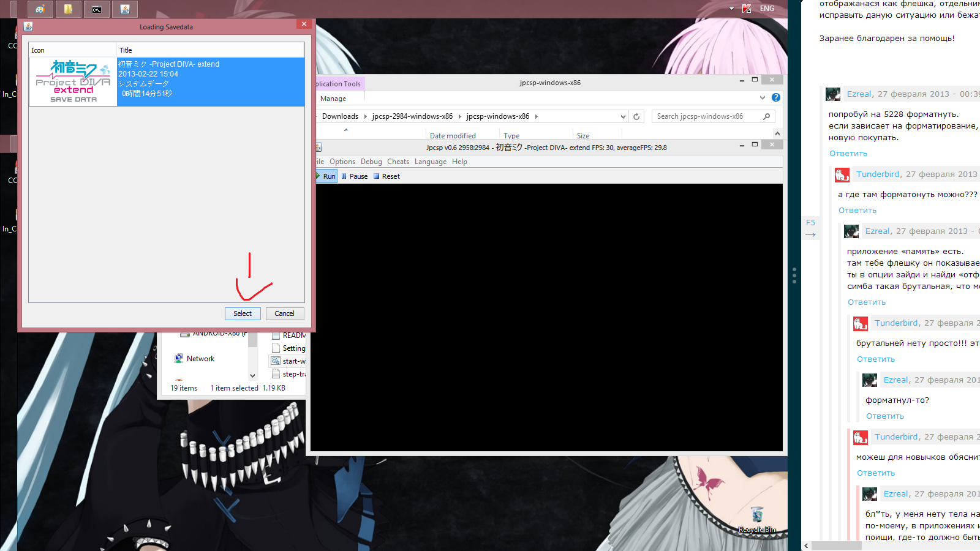Expand the Explorer ribbon with the chevron
This screenshot has height=551, width=980.
coord(763,97)
